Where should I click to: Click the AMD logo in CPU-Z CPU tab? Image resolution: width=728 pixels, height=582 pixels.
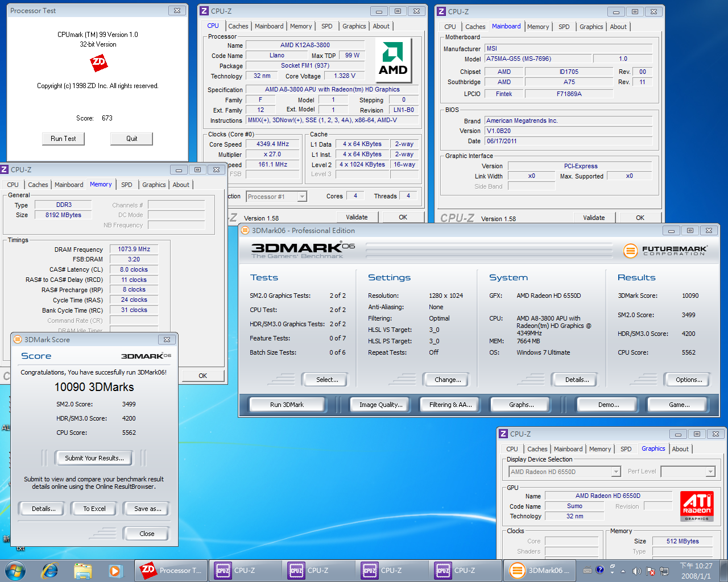(394, 60)
